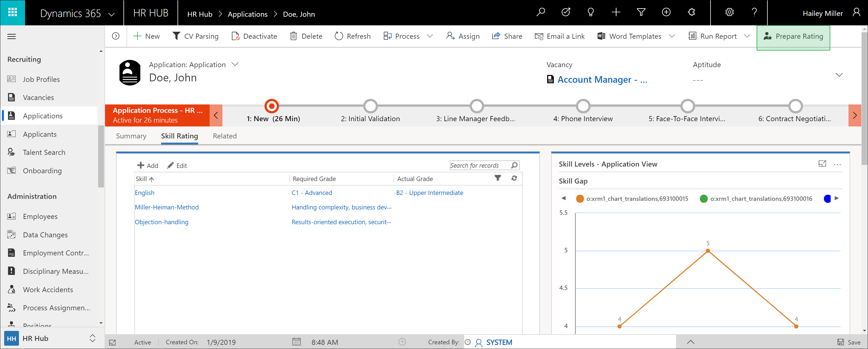Open the Application form selector chevron
This screenshot has width=868, height=349.
(235, 64)
